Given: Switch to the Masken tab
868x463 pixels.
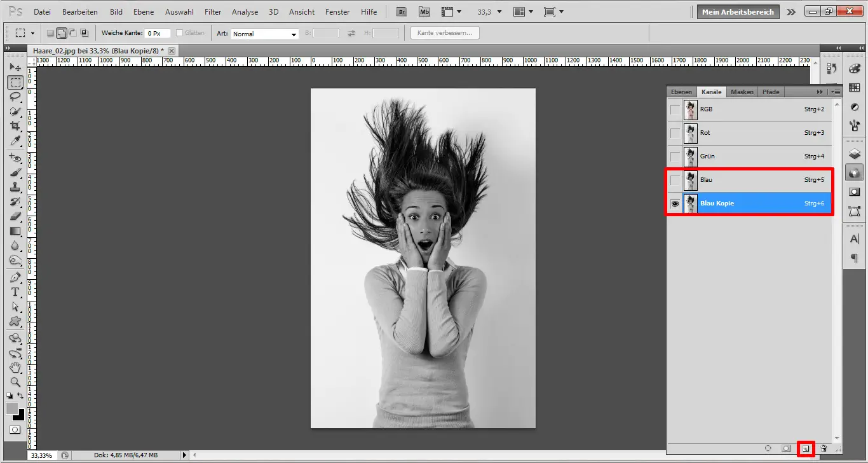Looking at the screenshot, I should click(x=742, y=92).
